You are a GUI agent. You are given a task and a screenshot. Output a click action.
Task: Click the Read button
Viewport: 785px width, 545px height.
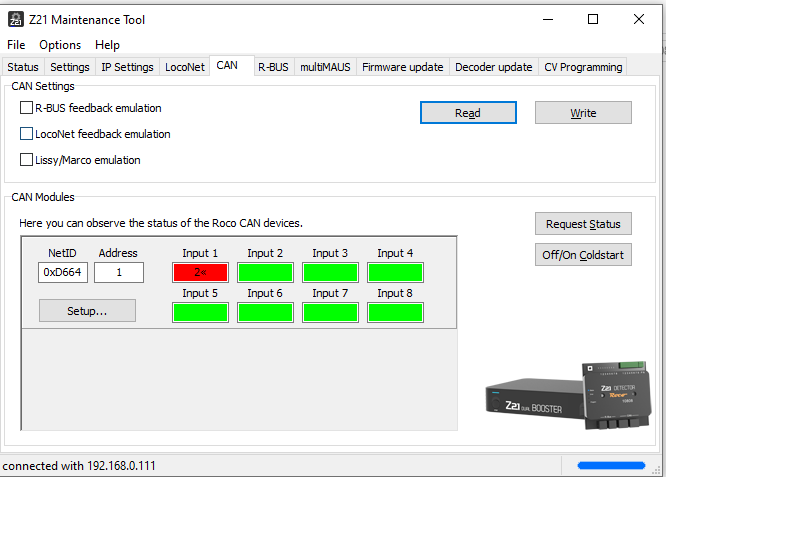468,113
